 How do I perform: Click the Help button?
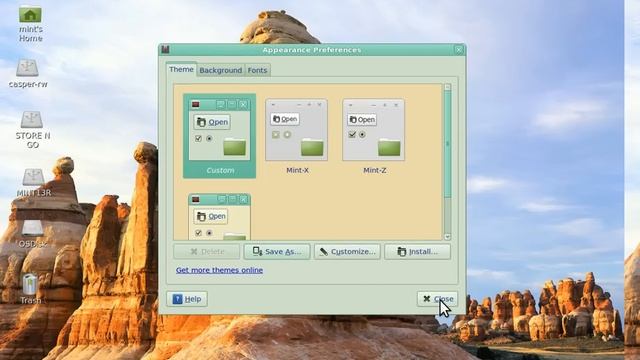pos(187,299)
